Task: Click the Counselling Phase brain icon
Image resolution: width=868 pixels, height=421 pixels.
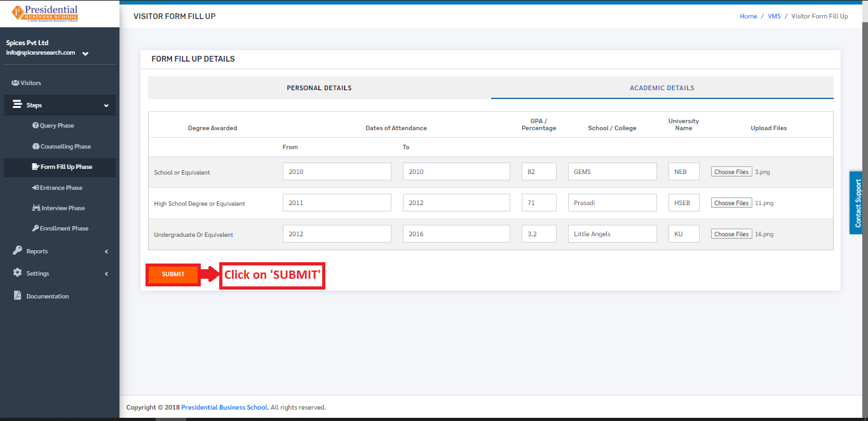Action: [x=36, y=146]
